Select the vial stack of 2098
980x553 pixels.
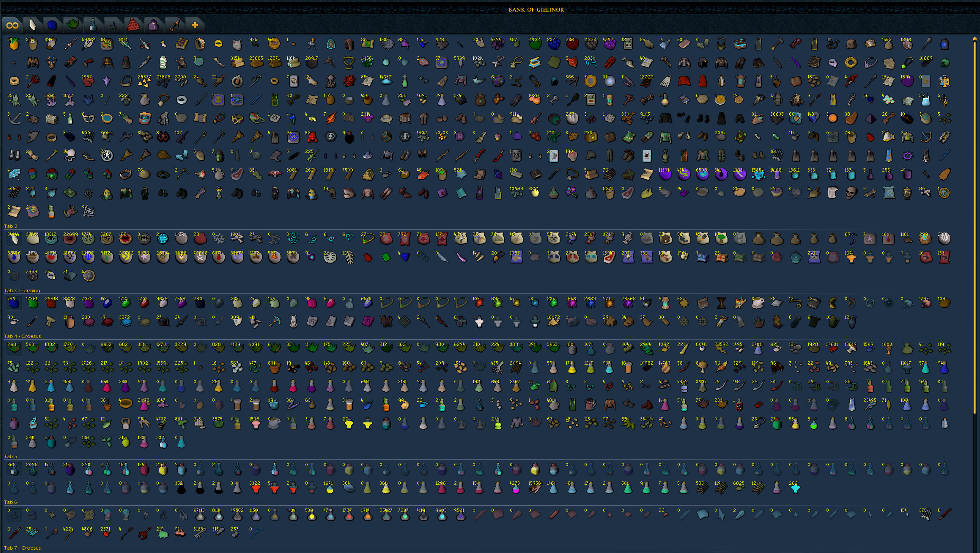coord(33,470)
